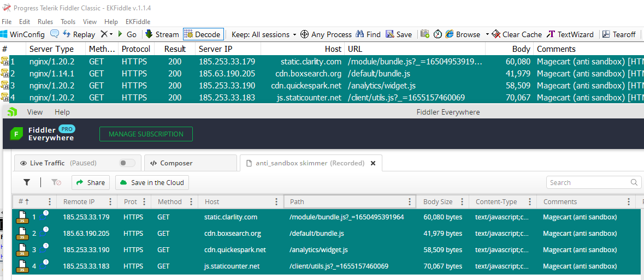Select JS file icon of Everywhere row 1

pos(22,217)
